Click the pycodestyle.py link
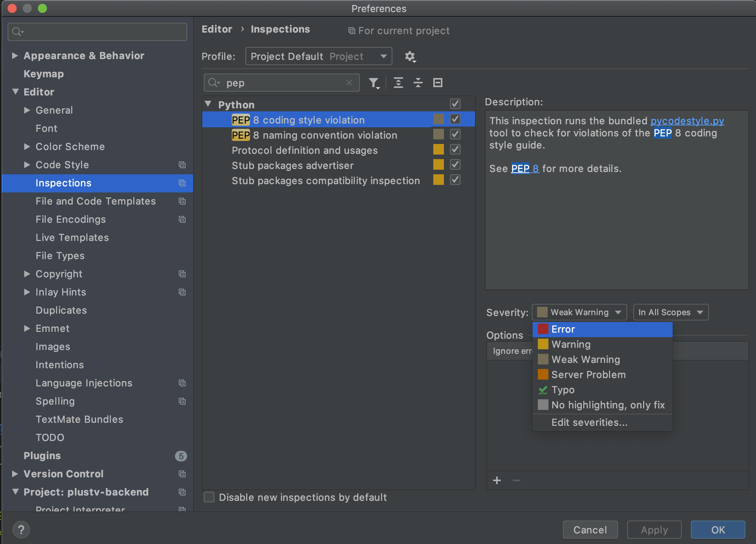The height and width of the screenshot is (544, 756). pos(687,121)
